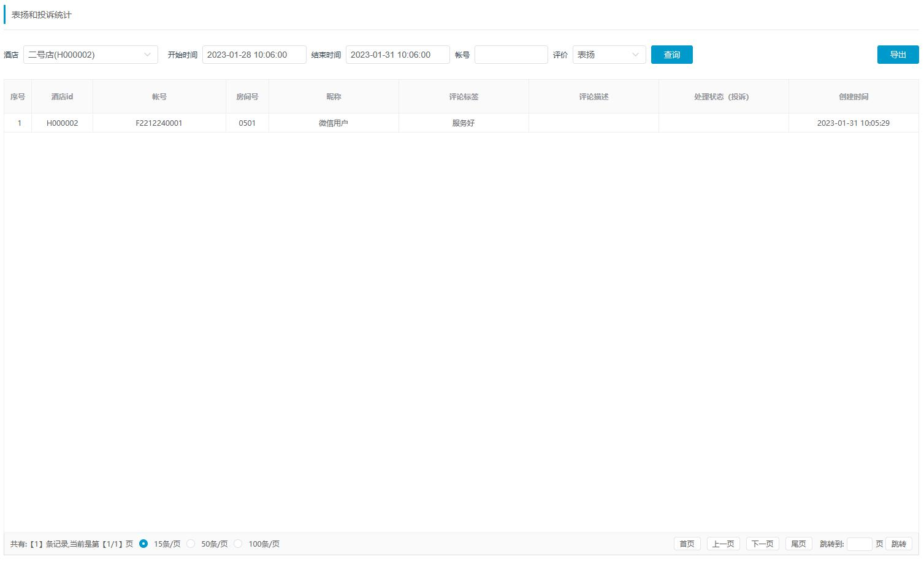Jump to 尾页 last page
This screenshot has width=924, height=562.
[x=798, y=544]
